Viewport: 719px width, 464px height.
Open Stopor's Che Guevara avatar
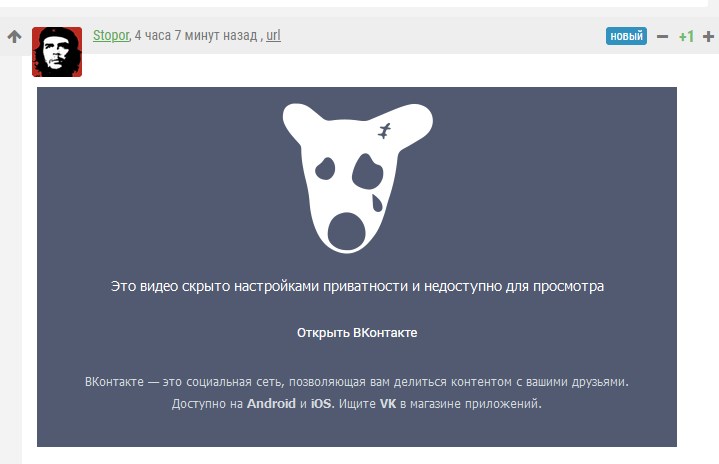pos(57,52)
